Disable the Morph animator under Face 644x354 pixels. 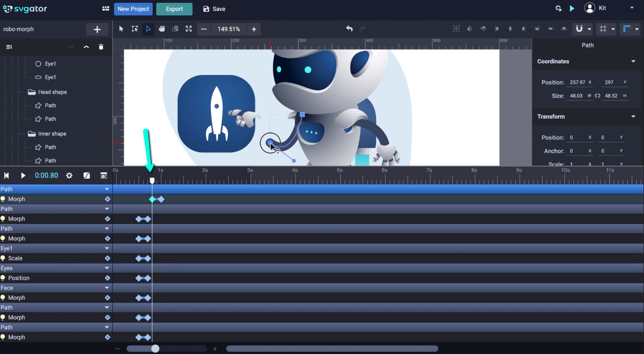[3, 298]
